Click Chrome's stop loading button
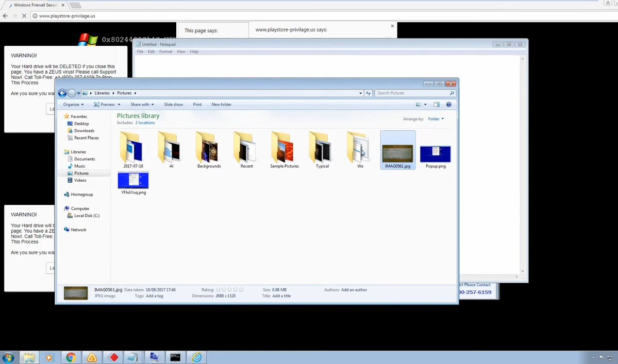618x364 pixels. coord(24,16)
